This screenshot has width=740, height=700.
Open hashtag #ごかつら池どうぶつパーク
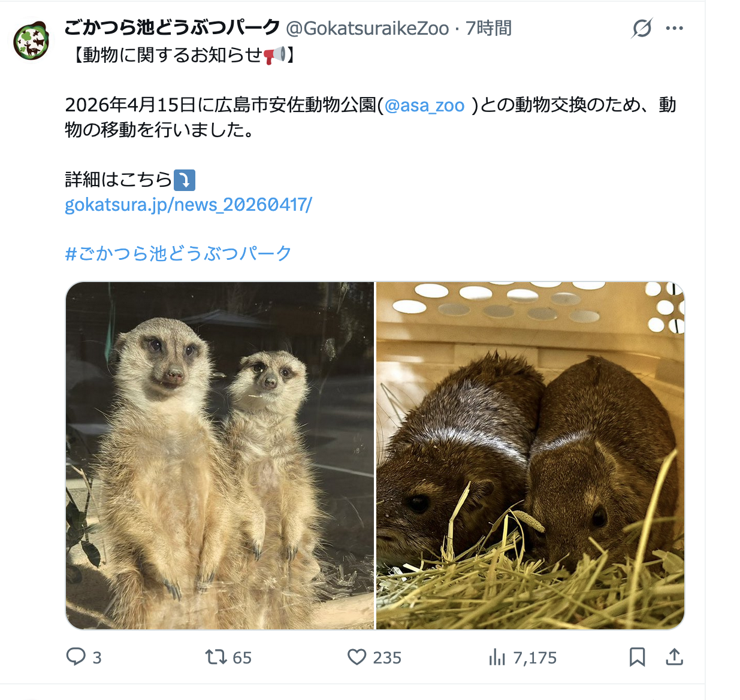pyautogui.click(x=178, y=253)
